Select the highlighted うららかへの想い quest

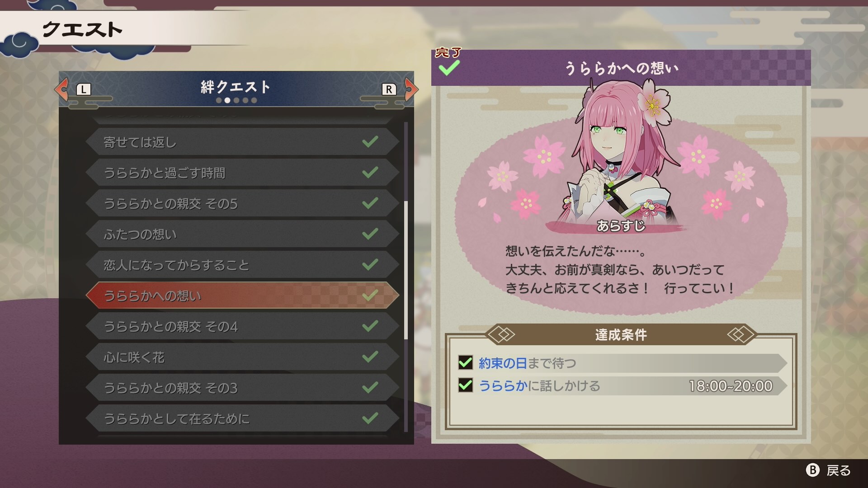pyautogui.click(x=242, y=296)
